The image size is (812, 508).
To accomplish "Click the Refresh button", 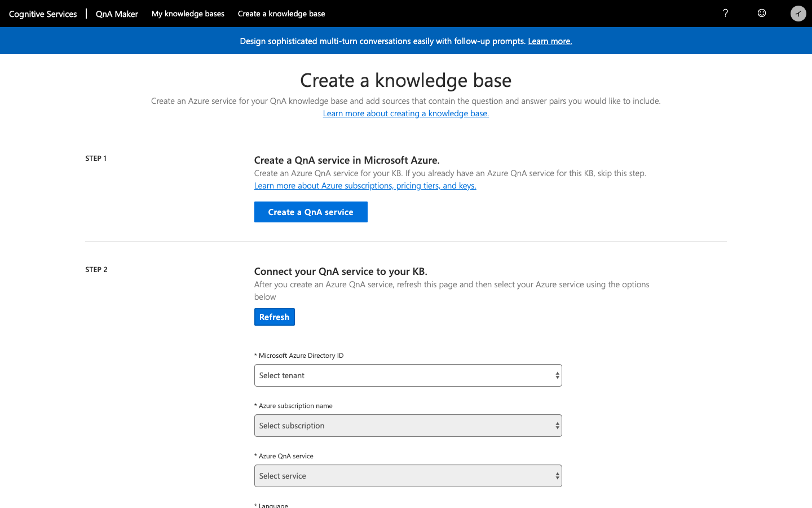I will click(x=275, y=317).
